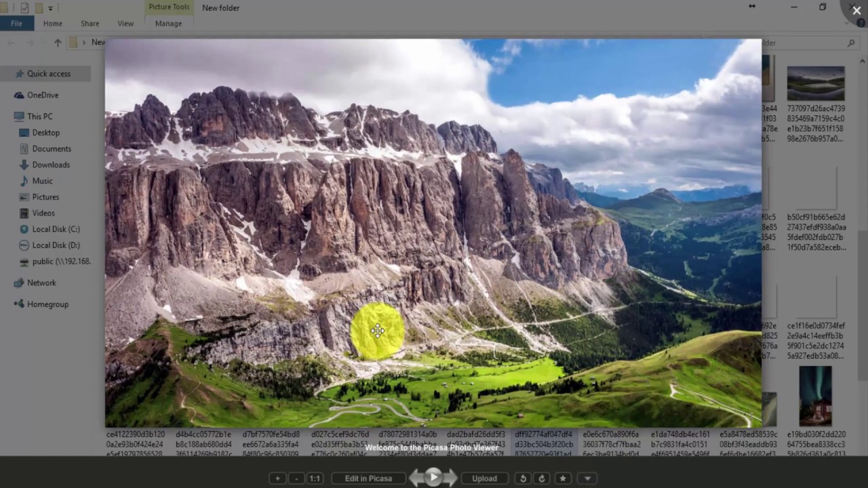Select file named b50cf91b665e62d
This screenshot has width=868, height=488.
[816, 232]
